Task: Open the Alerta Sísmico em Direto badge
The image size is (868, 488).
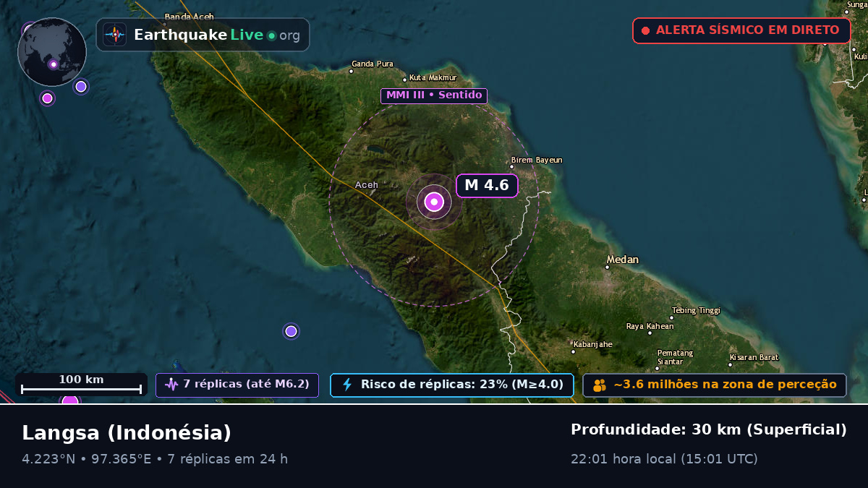Action: (741, 30)
